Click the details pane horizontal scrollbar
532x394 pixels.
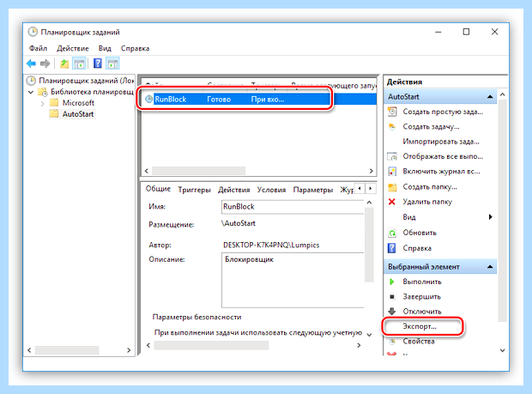211,345
